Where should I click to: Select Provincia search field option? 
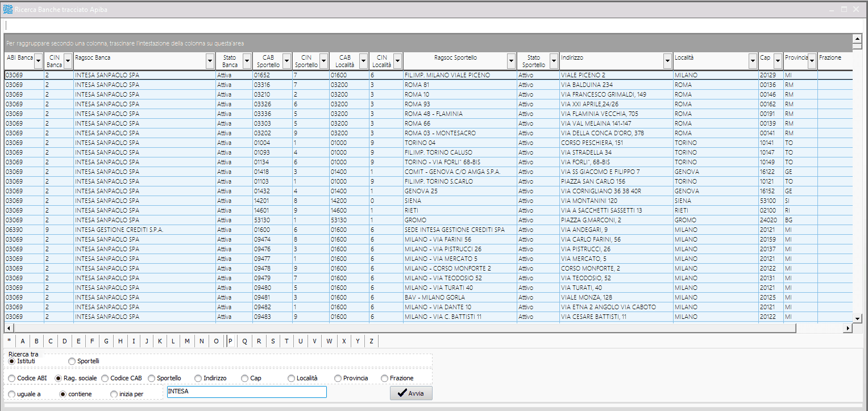tap(338, 378)
